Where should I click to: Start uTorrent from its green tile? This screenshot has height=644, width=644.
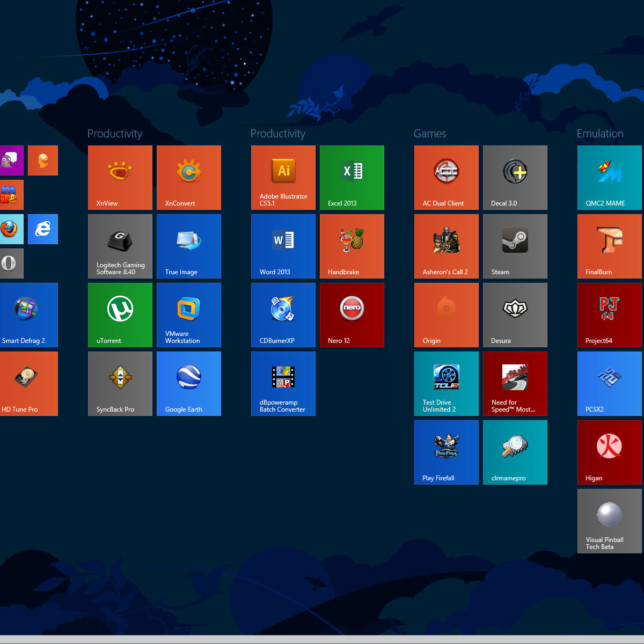(x=120, y=315)
